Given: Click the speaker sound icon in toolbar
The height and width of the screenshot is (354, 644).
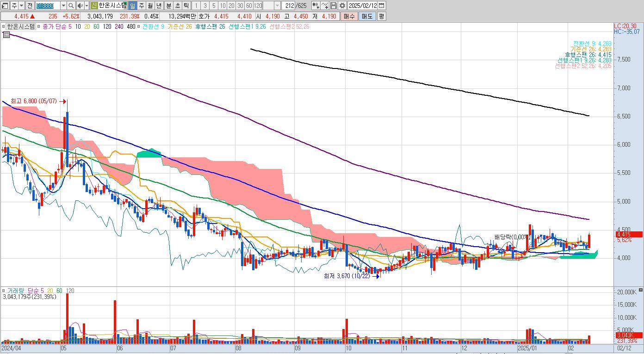Looking at the screenshot, I should (x=80, y=6).
